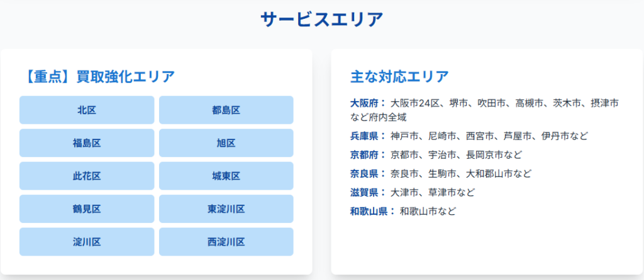Select the 都島区 area tile

[226, 110]
